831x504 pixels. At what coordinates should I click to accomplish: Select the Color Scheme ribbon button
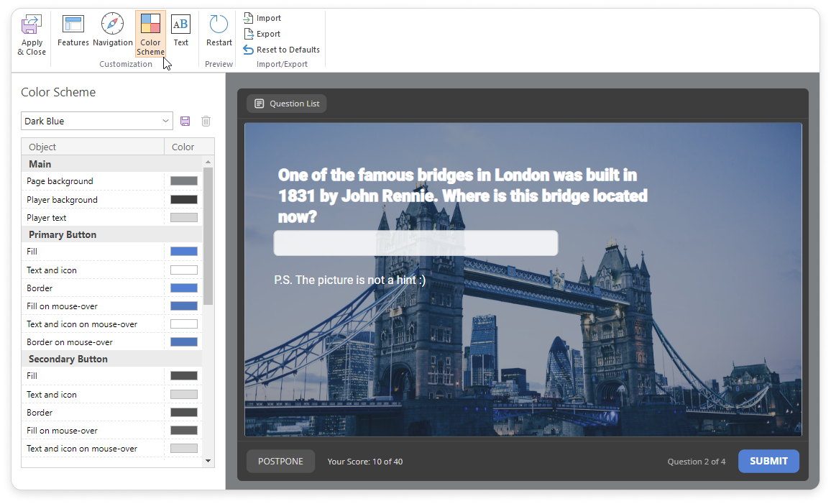coord(151,34)
